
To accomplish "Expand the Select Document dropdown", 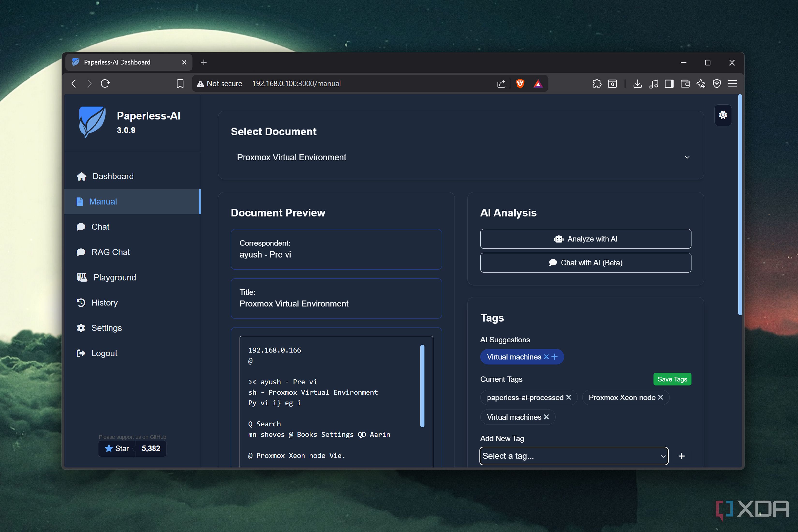I will [461, 157].
